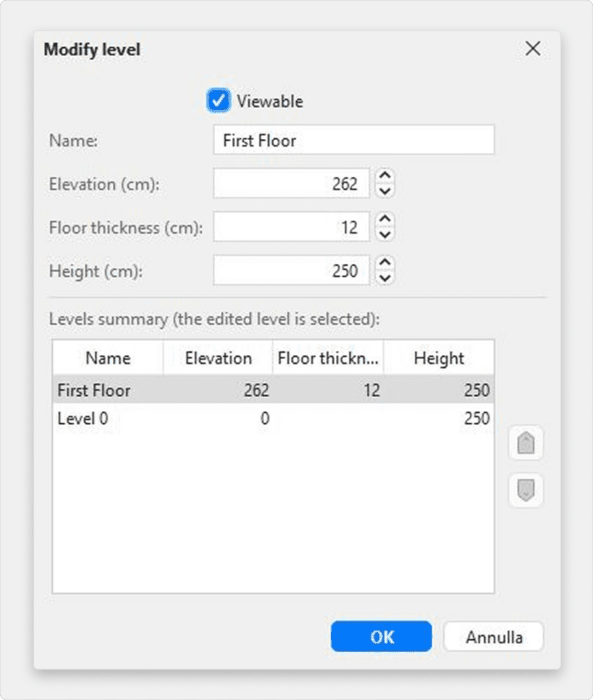Uncheck the Viewable checkbox
Screen dimensions: 593x700
(x=218, y=101)
